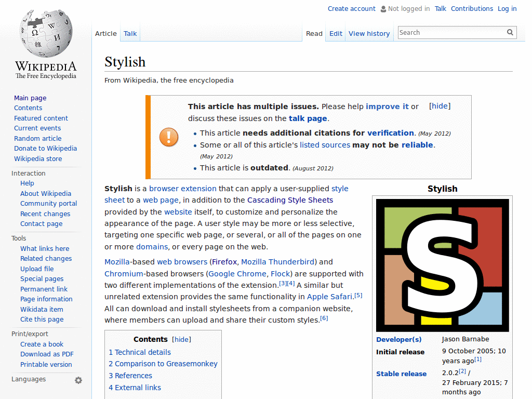
Task: Open the Google Chrome link
Action: coord(237,274)
